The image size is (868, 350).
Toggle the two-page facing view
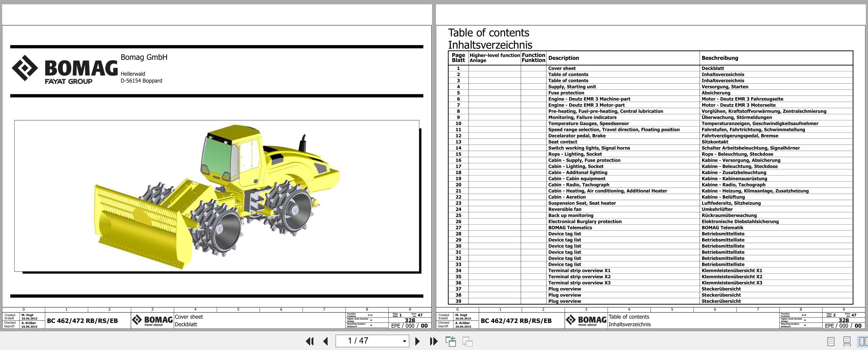point(863,341)
